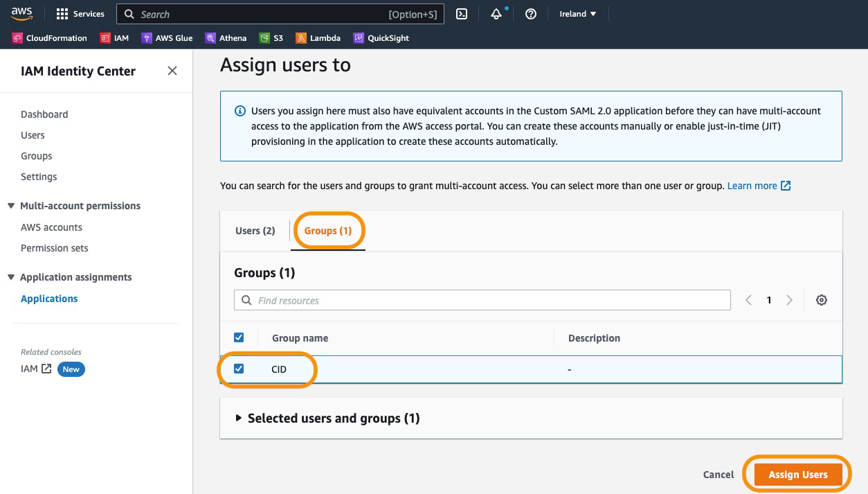Open the Ireland region dropdown

tap(578, 14)
